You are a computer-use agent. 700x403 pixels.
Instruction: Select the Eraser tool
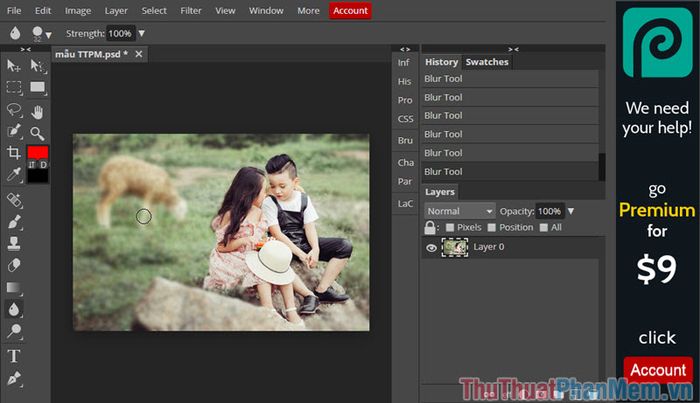pos(14,265)
